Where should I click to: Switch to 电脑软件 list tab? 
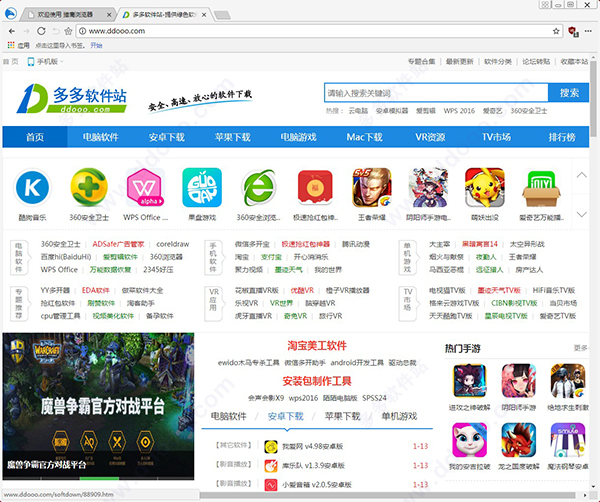point(229,416)
